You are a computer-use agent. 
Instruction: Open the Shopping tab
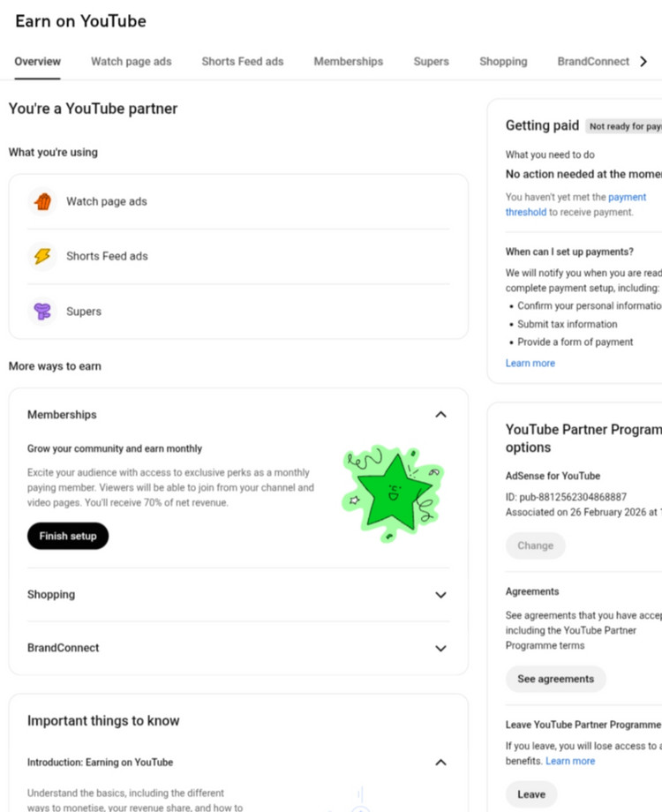(503, 62)
